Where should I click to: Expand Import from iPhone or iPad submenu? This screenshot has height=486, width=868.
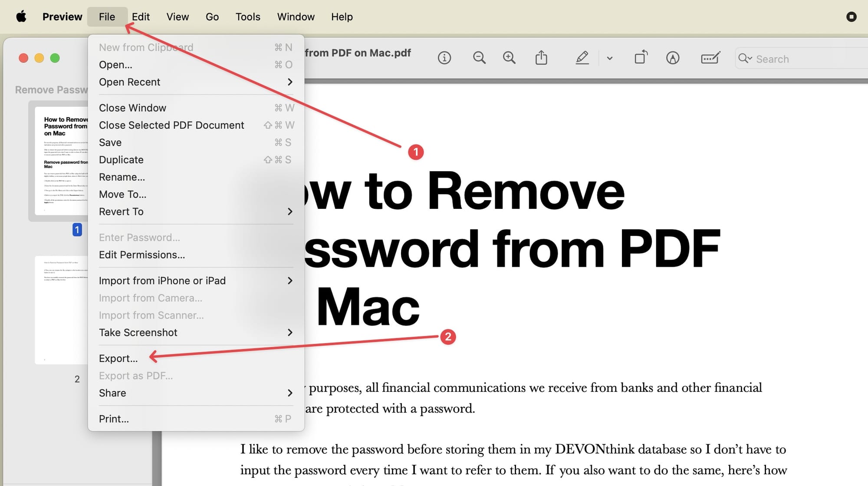(x=196, y=281)
